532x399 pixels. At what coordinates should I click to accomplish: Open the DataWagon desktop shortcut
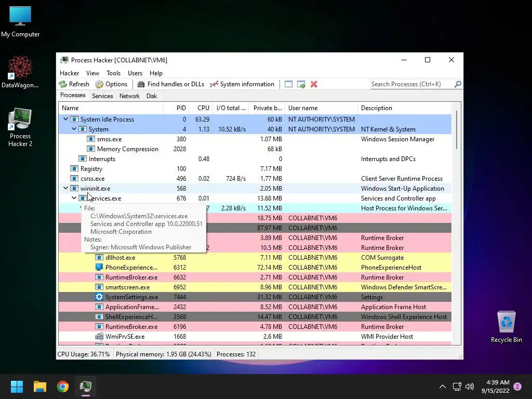[20, 72]
